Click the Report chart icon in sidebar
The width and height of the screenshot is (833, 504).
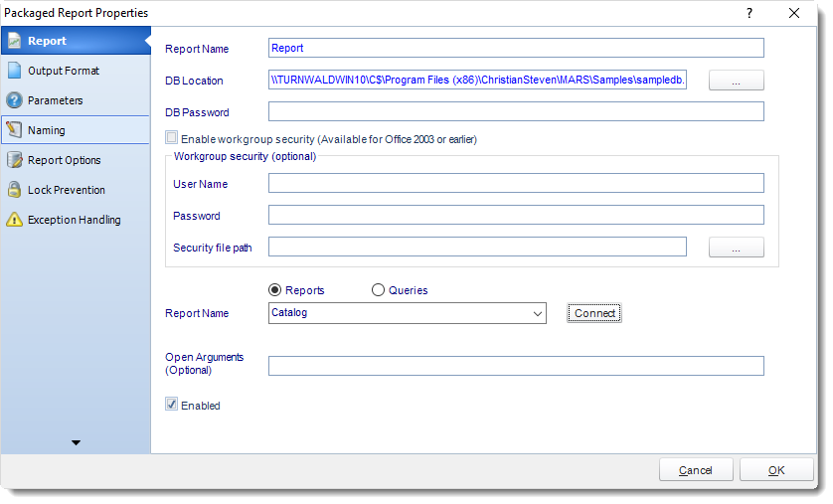coord(14,41)
